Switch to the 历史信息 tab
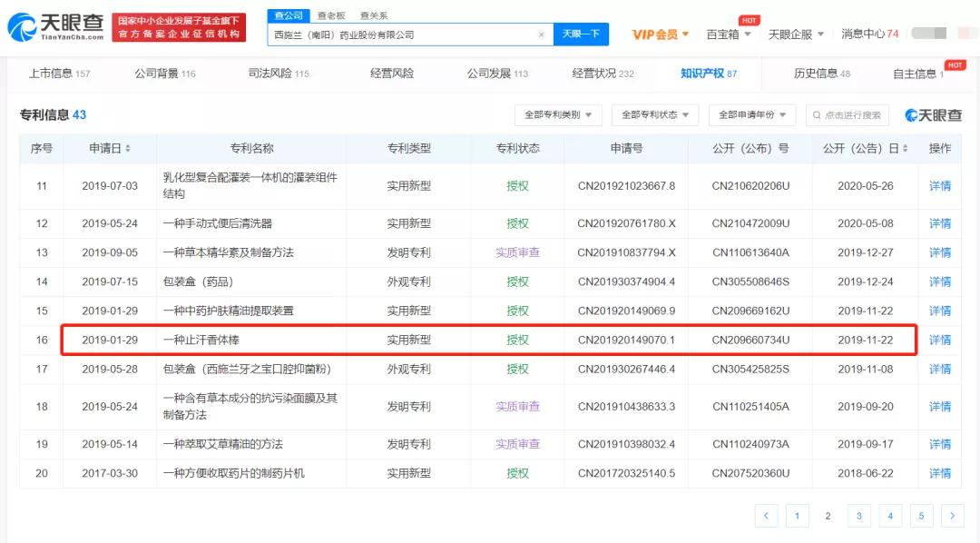 (x=816, y=73)
